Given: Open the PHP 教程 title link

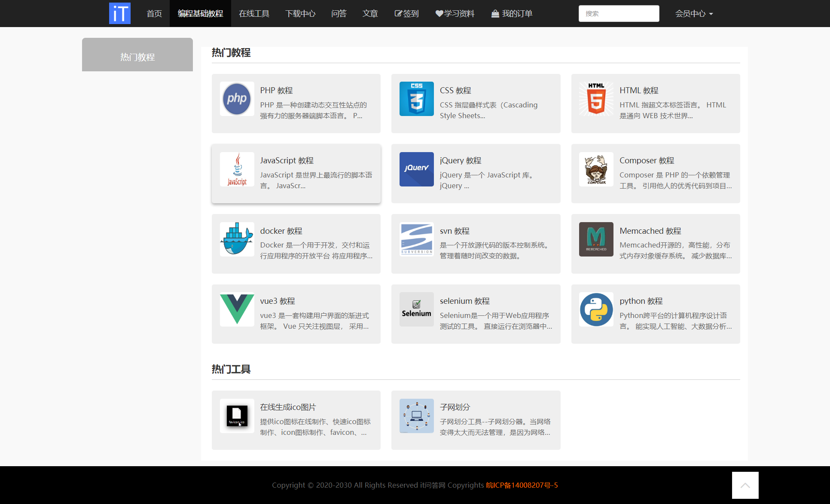Looking at the screenshot, I should 276,90.
